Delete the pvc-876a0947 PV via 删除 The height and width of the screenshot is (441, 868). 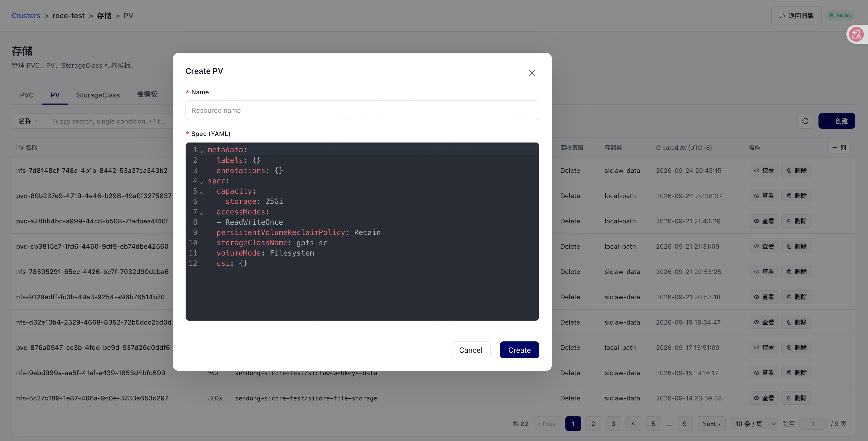(796, 347)
